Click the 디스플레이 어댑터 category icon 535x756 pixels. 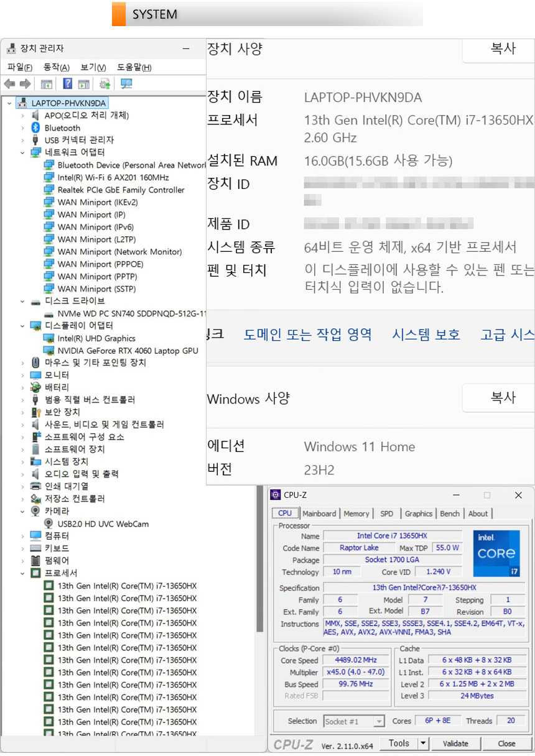click(x=36, y=326)
